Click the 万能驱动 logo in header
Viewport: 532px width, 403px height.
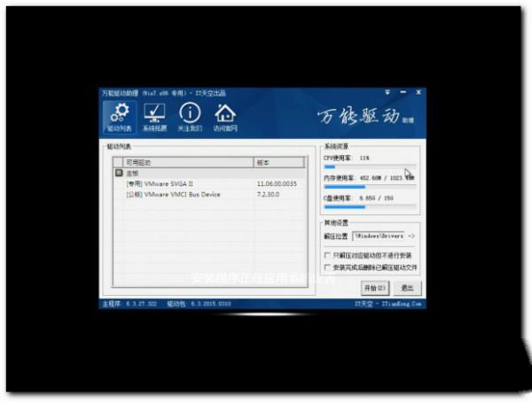coord(359,118)
